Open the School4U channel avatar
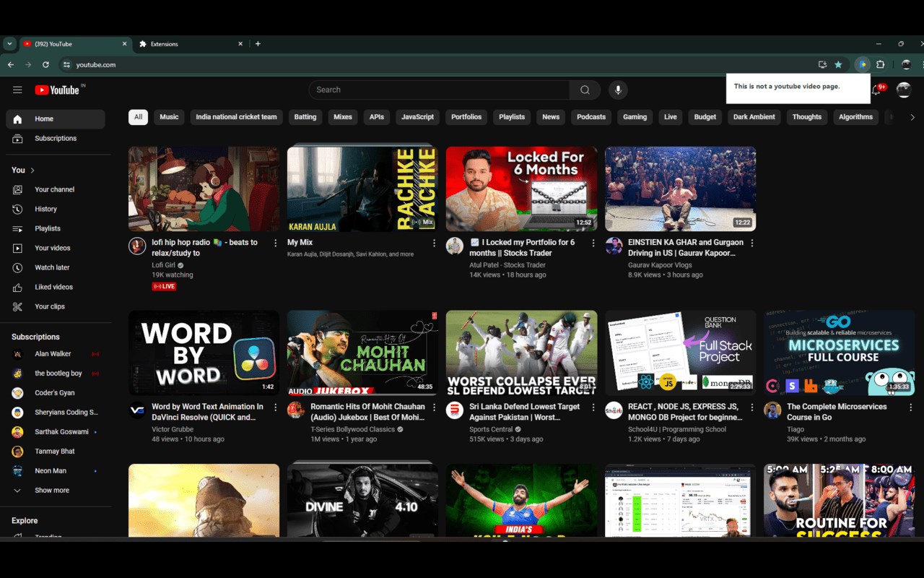Screen dimensions: 924x578 [x=614, y=410]
